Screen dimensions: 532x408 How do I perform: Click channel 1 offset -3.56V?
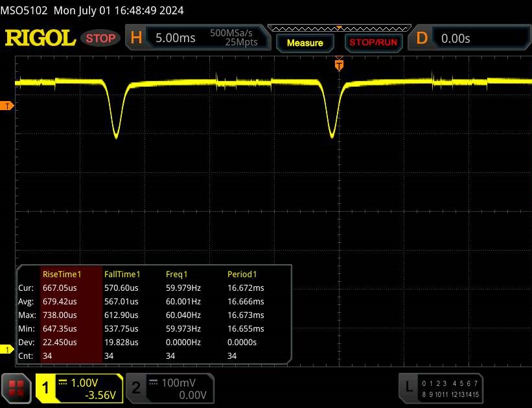(100, 395)
